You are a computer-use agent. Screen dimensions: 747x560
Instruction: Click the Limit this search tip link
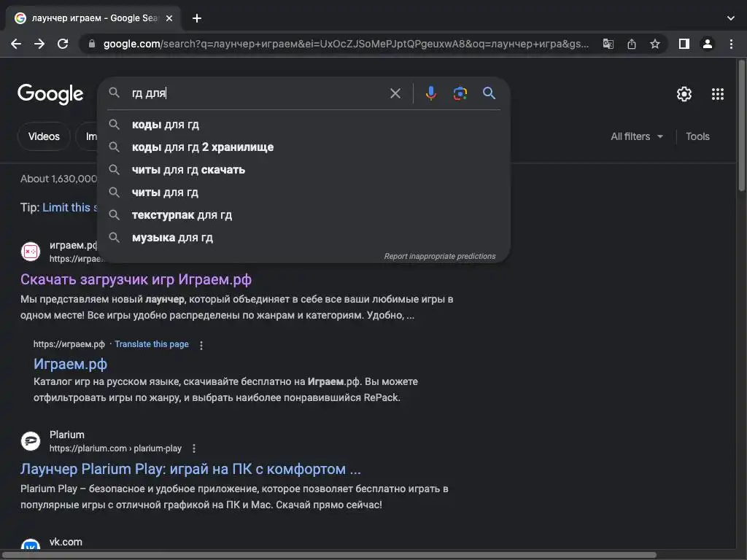point(69,208)
